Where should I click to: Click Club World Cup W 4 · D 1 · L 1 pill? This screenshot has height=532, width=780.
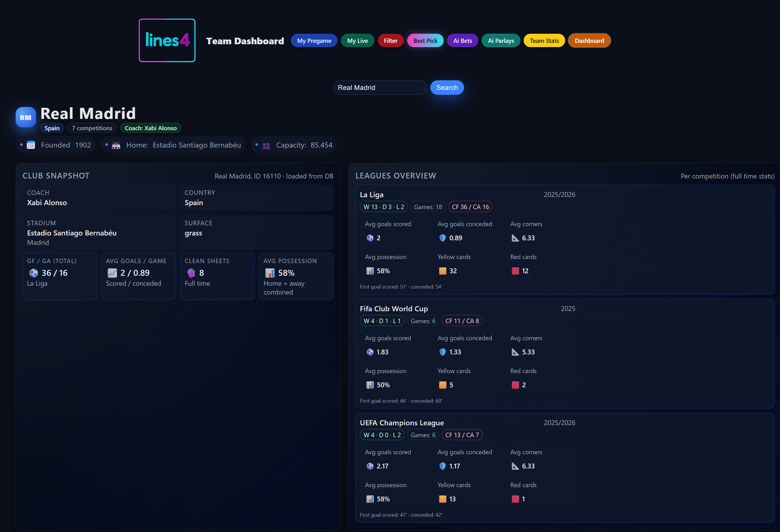click(382, 321)
